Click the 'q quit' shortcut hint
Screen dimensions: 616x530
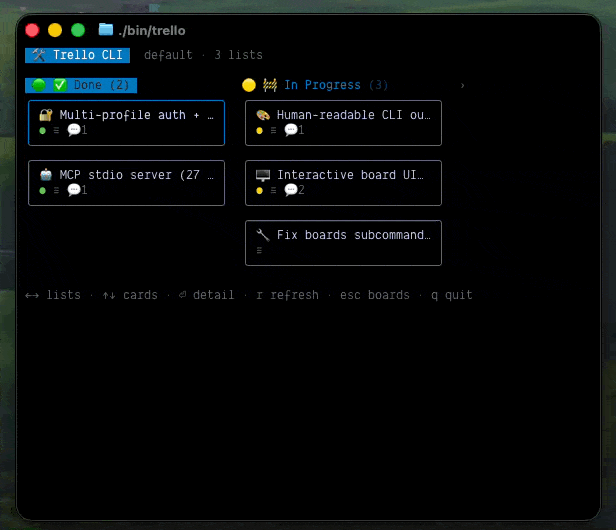(452, 295)
